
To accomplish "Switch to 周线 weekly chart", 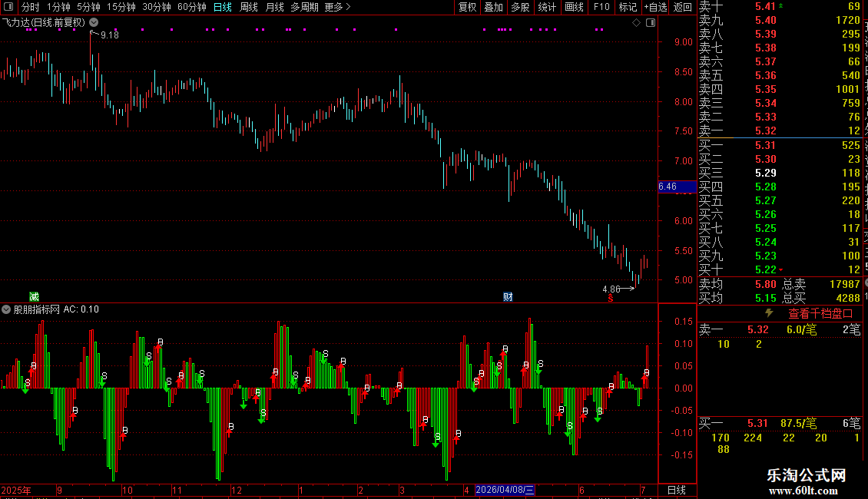I will pyautogui.click(x=249, y=7).
